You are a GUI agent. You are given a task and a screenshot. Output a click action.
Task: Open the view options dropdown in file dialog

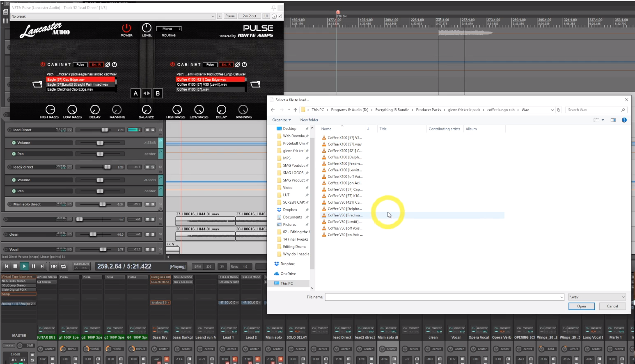(x=603, y=120)
